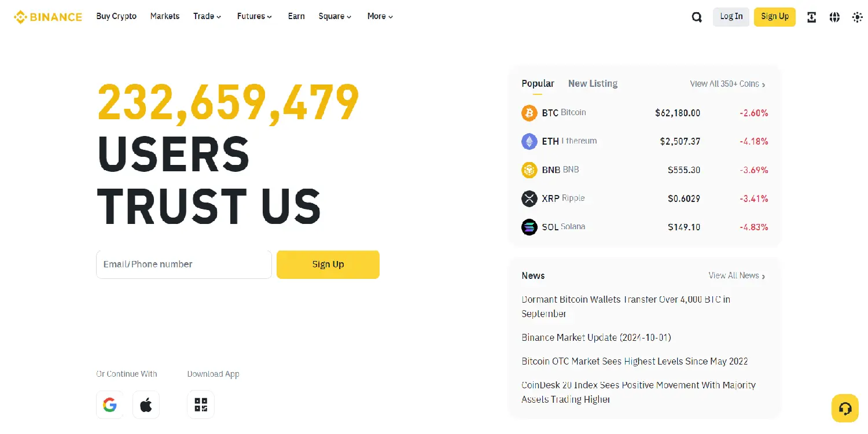Select the Bitcoin BTC coin row
Image resolution: width=868 pixels, height=434 pixels.
(x=644, y=113)
